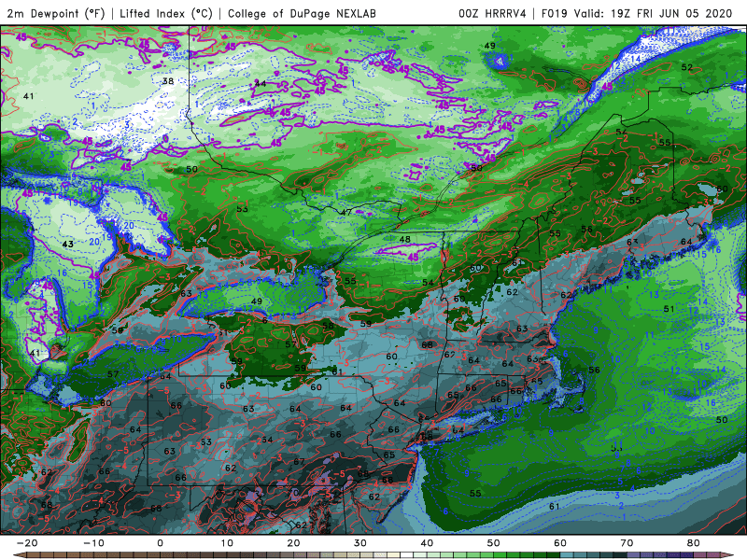Click the 80 label on the color scale
This screenshot has width=747, height=560.
coord(694,543)
